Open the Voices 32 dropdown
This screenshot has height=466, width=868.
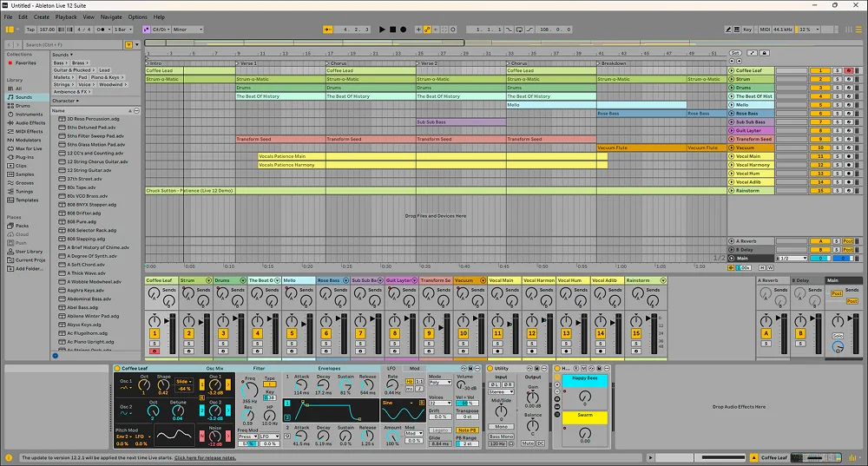[440, 404]
